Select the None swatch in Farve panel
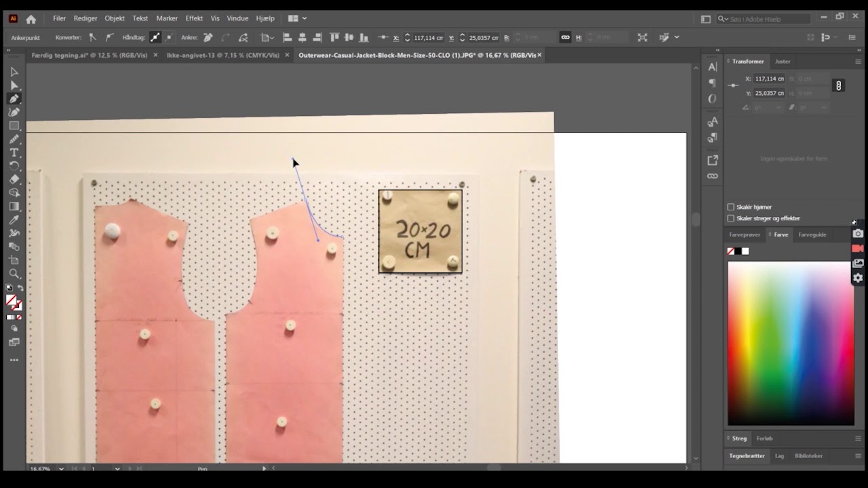Screen dimensions: 868x488 coord(730,251)
